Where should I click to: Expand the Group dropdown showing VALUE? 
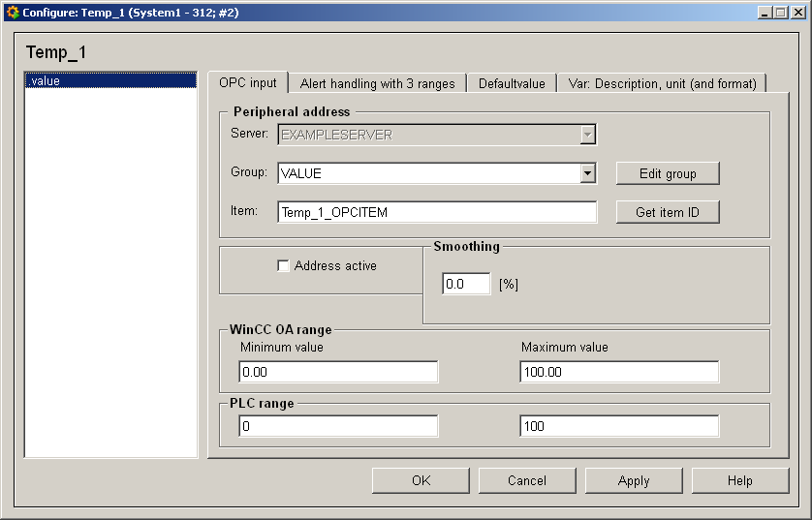(587, 173)
